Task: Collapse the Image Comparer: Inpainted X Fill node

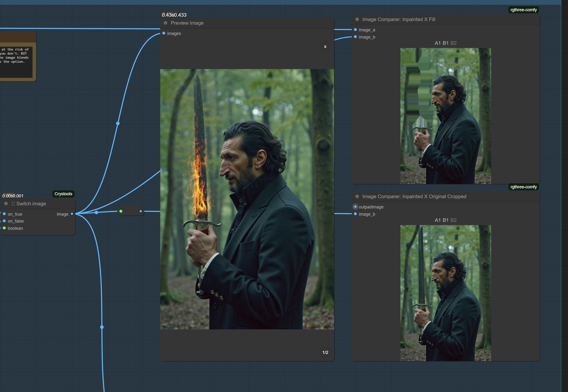Action: 357,19
